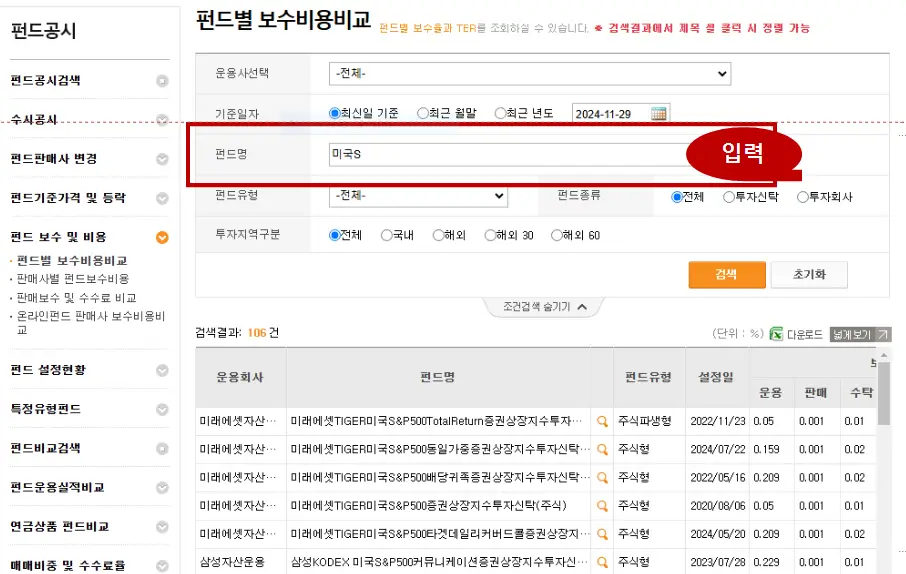The height and width of the screenshot is (574, 906).
Task: Open 판매사별 펀드보수비용 submenu item
Action: [73, 279]
